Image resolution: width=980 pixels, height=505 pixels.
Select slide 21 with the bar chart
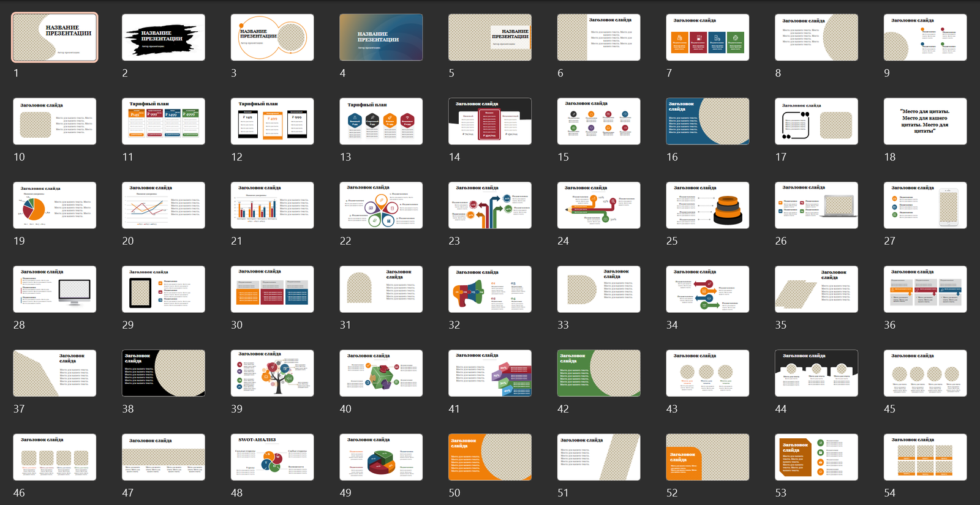[272, 205]
